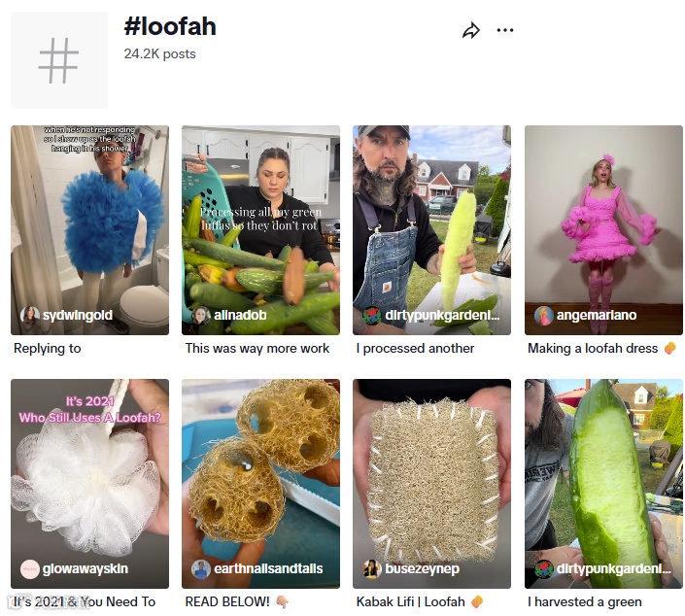
Task: Click the hashtag placeholder image
Action: (59, 60)
